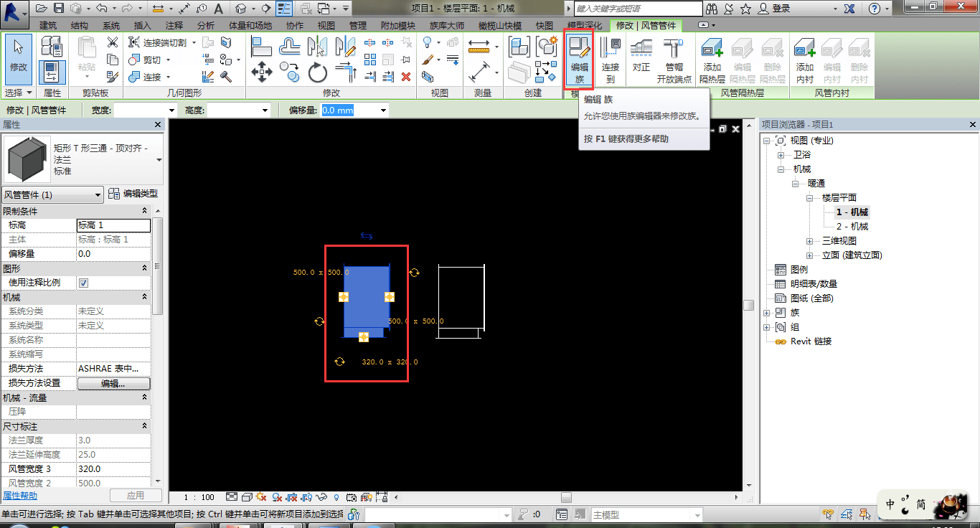Click the Move tool four-arrow icon

click(261, 72)
